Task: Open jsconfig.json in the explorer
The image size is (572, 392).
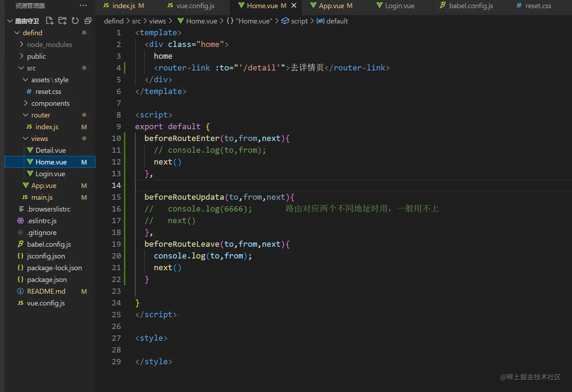Action: (x=50, y=256)
